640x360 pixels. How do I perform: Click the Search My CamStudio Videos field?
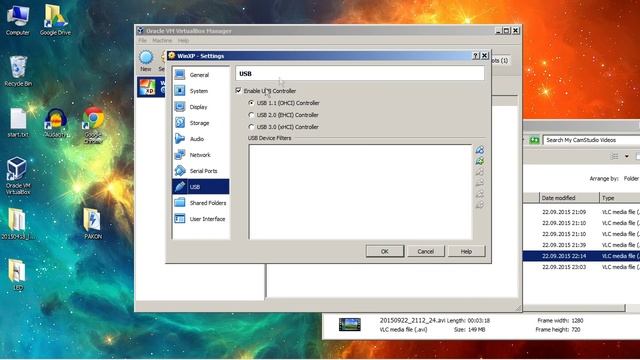click(591, 140)
